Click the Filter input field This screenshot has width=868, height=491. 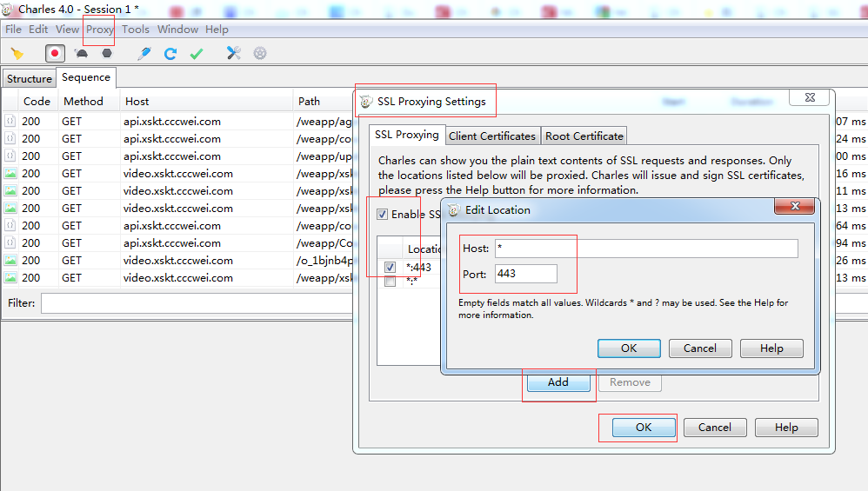click(197, 303)
